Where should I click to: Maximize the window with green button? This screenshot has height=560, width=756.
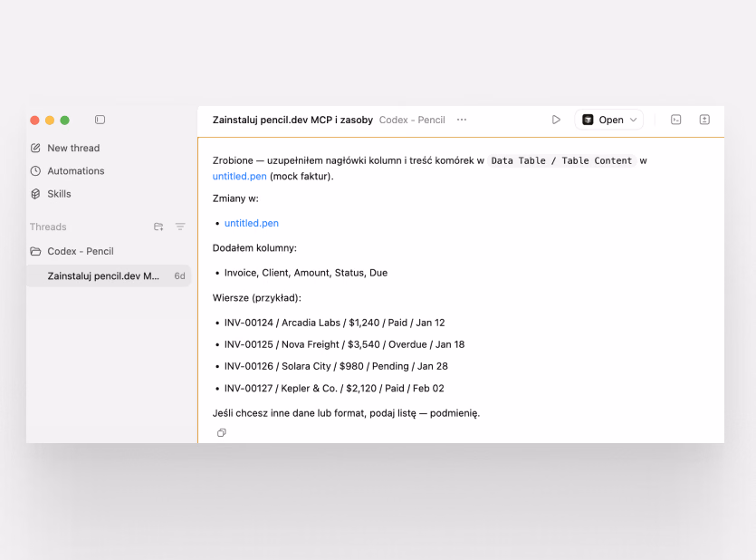64,121
